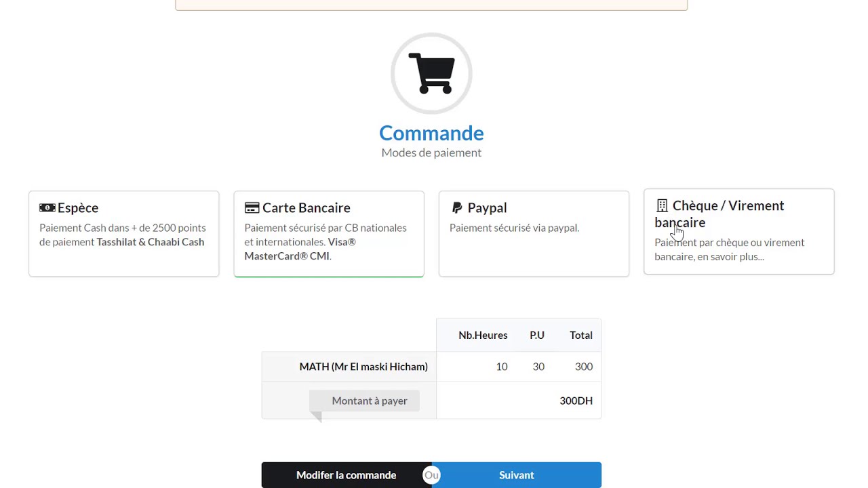This screenshot has width=868, height=488.
Task: Click the MATH (Mr El maski Hicham) row
Action: click(363, 367)
